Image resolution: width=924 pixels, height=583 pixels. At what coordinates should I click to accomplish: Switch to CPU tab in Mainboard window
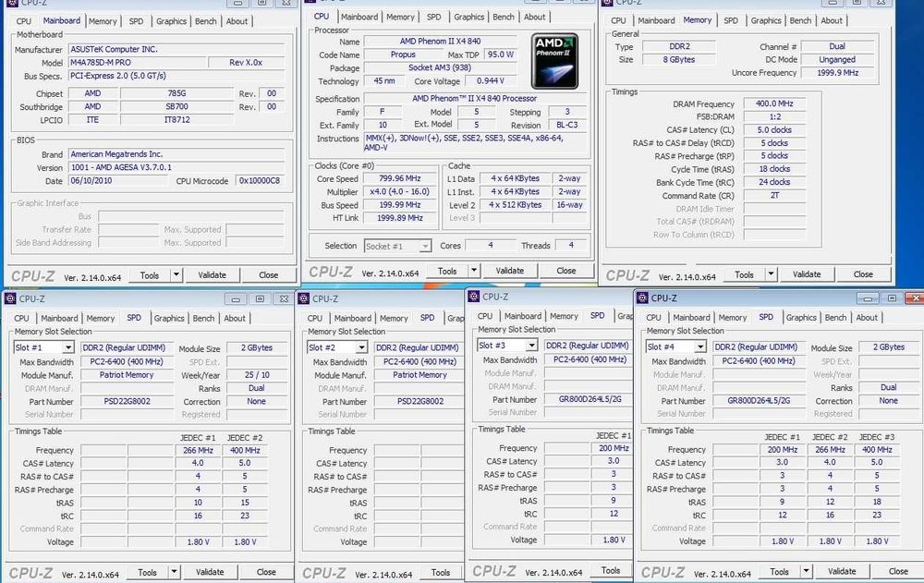point(24,21)
